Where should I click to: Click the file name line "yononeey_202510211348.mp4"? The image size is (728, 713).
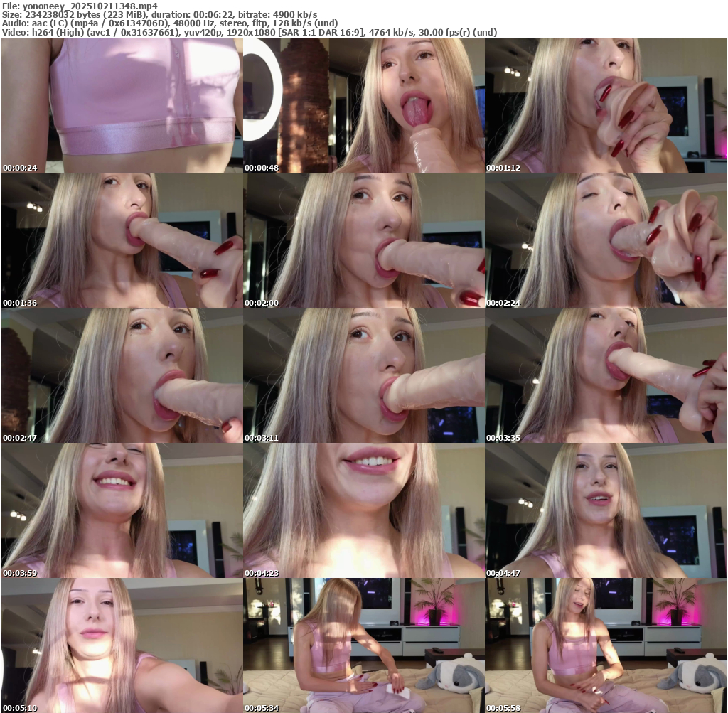point(80,6)
